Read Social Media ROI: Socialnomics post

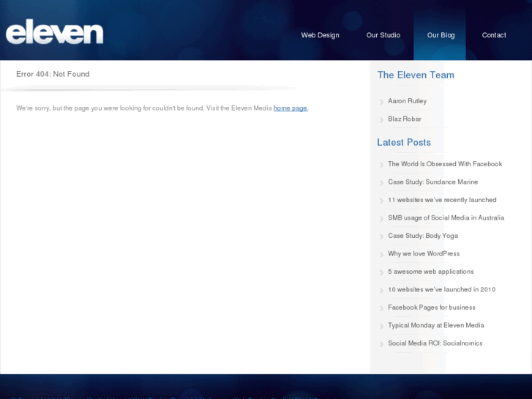point(435,343)
